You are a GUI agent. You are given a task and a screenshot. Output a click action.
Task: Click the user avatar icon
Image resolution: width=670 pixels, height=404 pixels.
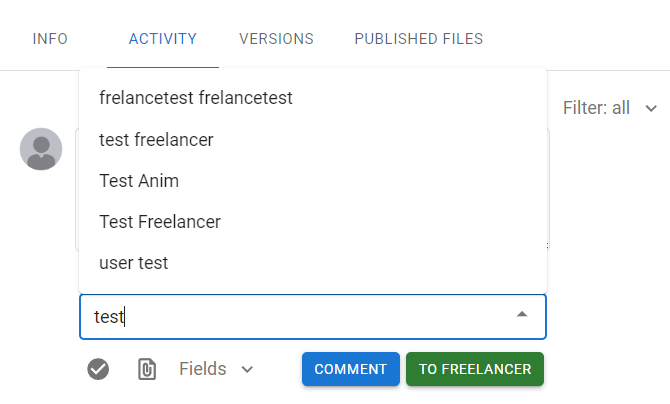coord(41,149)
